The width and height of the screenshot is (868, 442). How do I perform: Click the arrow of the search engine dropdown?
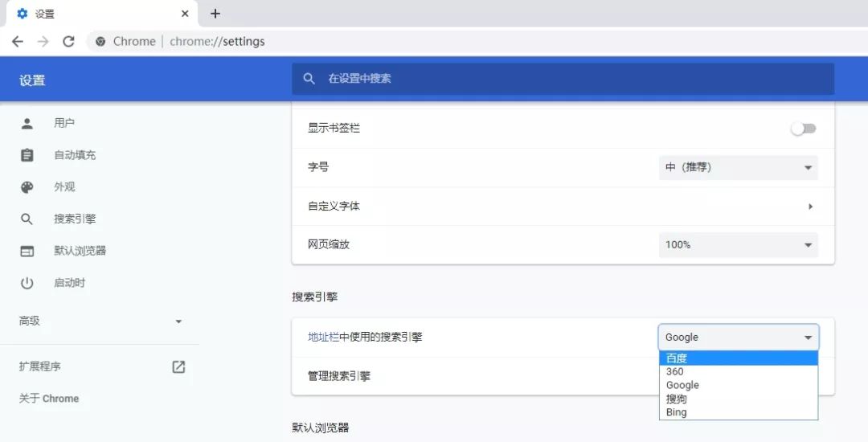tap(809, 338)
